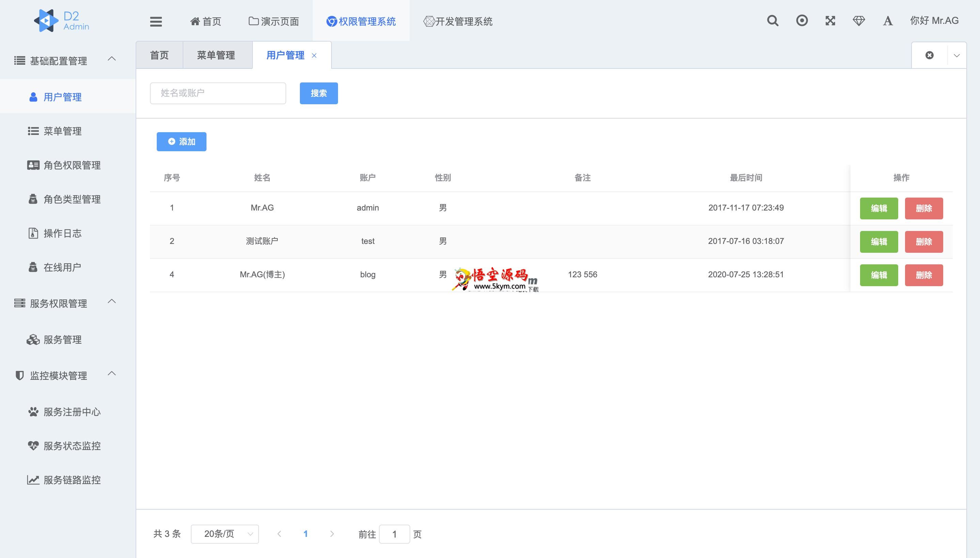The height and width of the screenshot is (558, 980).
Task: Expand the 服务权限管理 section
Action: point(65,303)
